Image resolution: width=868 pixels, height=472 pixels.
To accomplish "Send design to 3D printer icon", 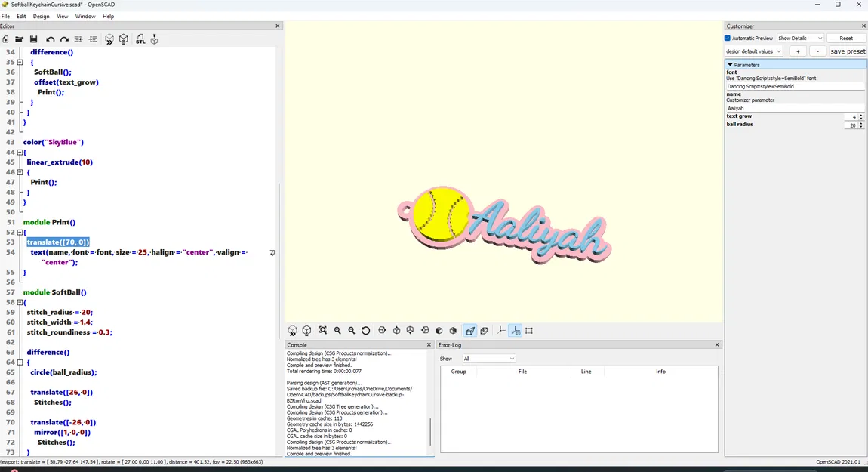I will point(155,39).
